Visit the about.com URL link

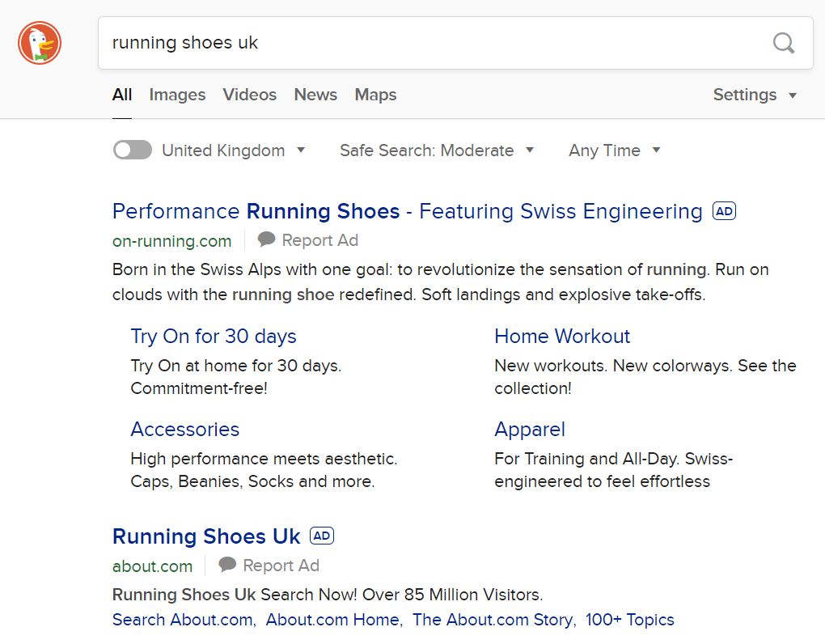[x=153, y=566]
